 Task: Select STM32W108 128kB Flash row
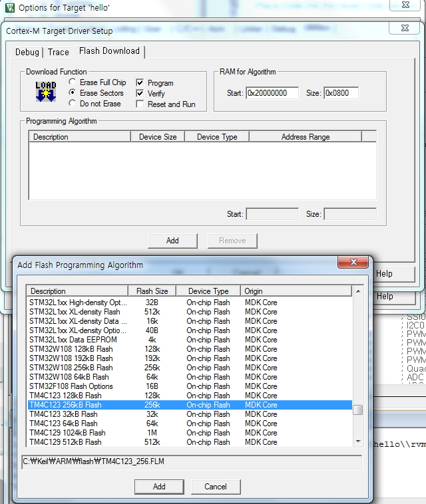click(190, 349)
